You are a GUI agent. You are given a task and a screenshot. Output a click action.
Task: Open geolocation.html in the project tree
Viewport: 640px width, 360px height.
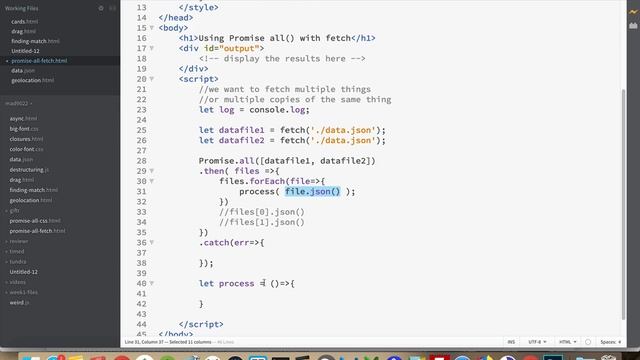pos(31,200)
